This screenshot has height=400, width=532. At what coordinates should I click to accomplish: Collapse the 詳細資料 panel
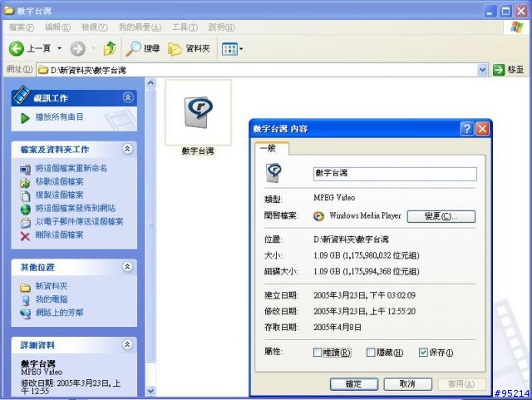[127, 344]
